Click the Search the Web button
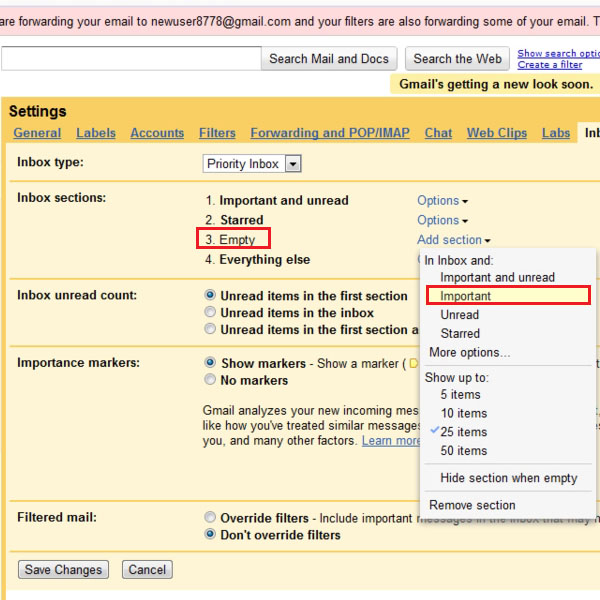Image resolution: width=600 pixels, height=600 pixels. point(457,59)
